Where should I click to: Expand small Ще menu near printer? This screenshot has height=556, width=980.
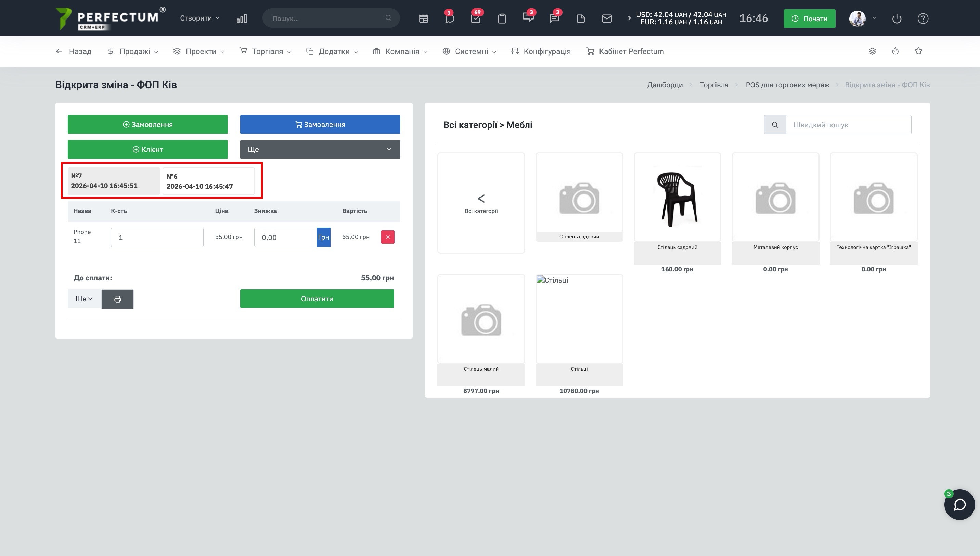84,299
